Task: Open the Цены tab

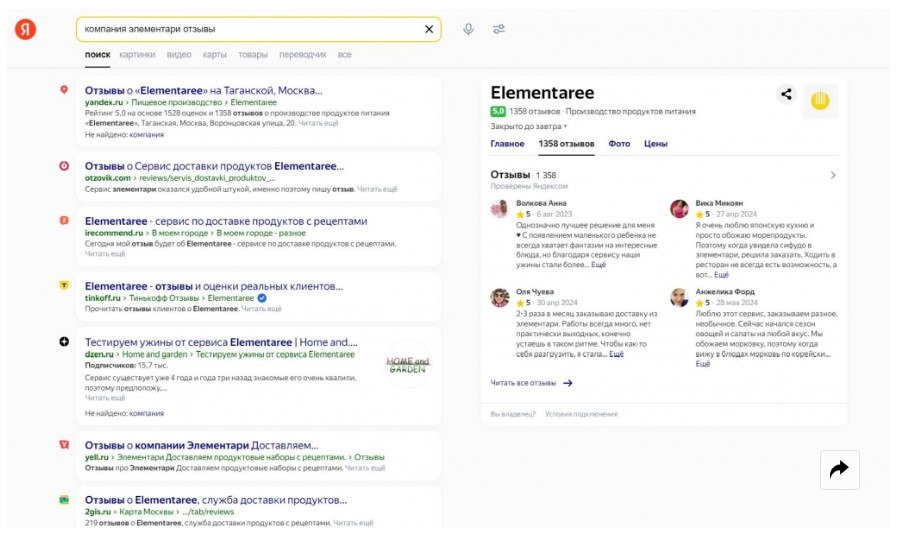Action: point(655,144)
